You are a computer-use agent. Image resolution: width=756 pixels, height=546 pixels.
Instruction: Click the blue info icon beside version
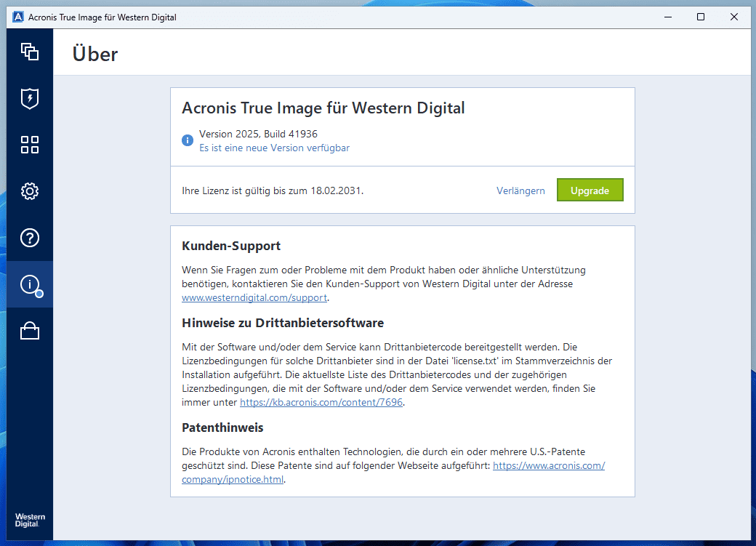point(188,140)
